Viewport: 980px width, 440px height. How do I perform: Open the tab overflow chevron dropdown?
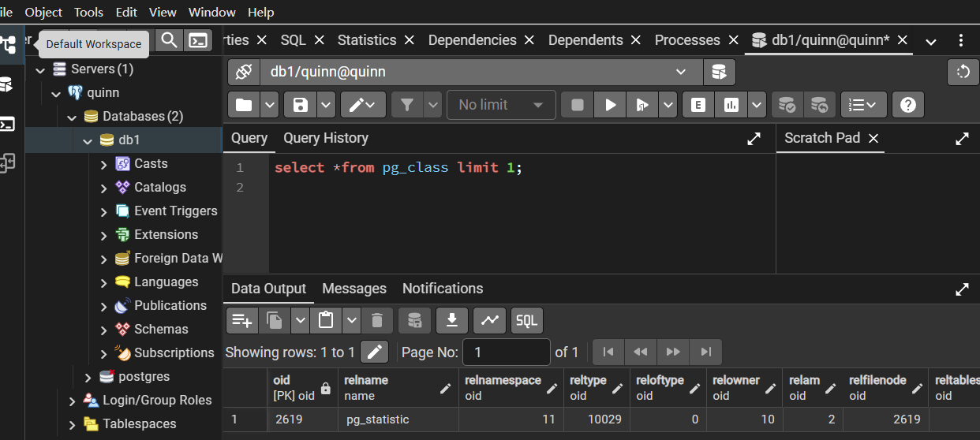coord(930,41)
